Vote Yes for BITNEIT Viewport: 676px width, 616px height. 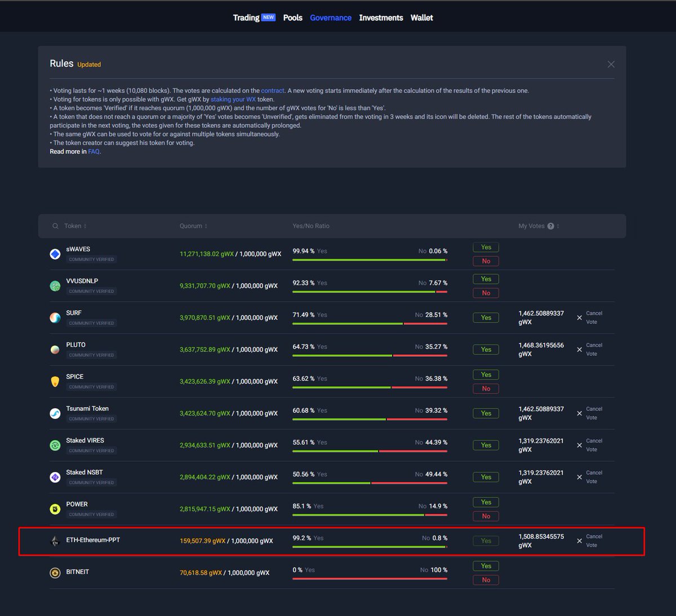[486, 566]
